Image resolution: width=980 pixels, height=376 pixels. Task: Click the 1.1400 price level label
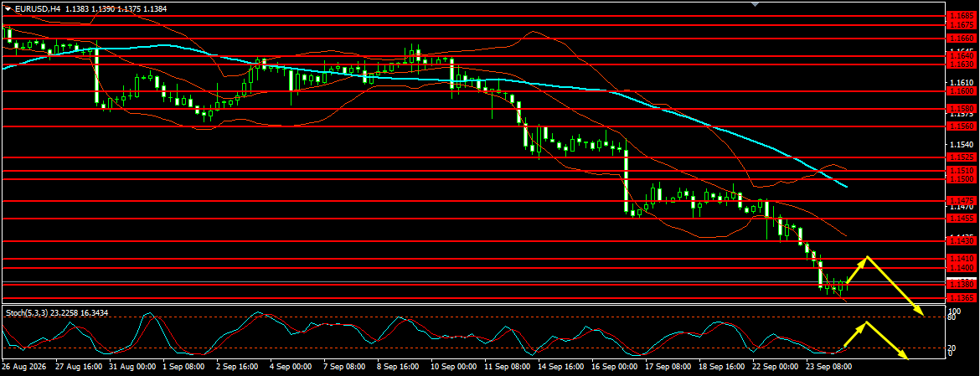[961, 268]
